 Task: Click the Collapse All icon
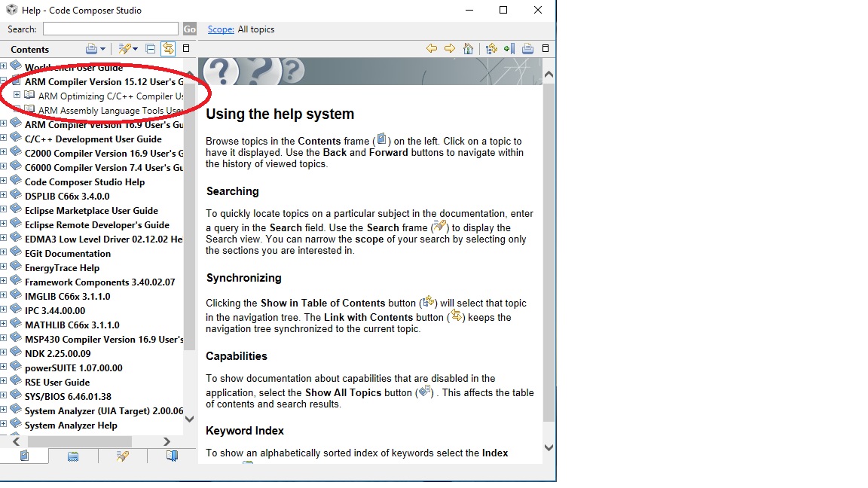click(x=151, y=49)
